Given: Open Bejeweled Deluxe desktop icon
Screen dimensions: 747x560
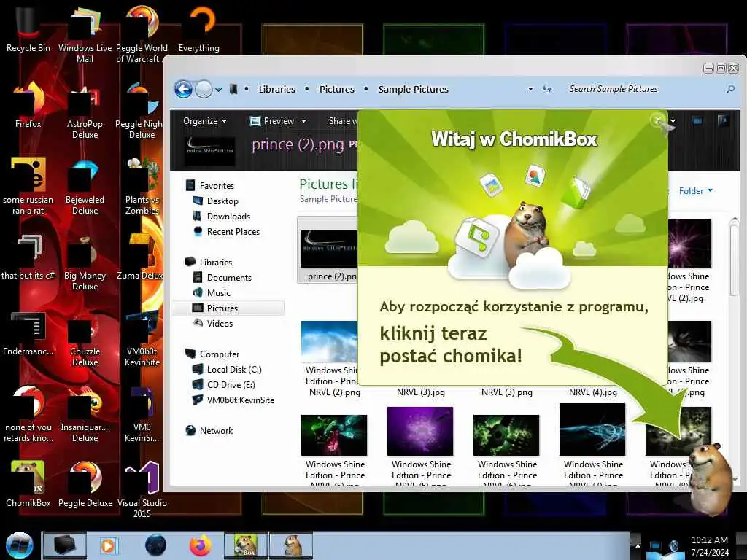Looking at the screenshot, I should [x=85, y=187].
